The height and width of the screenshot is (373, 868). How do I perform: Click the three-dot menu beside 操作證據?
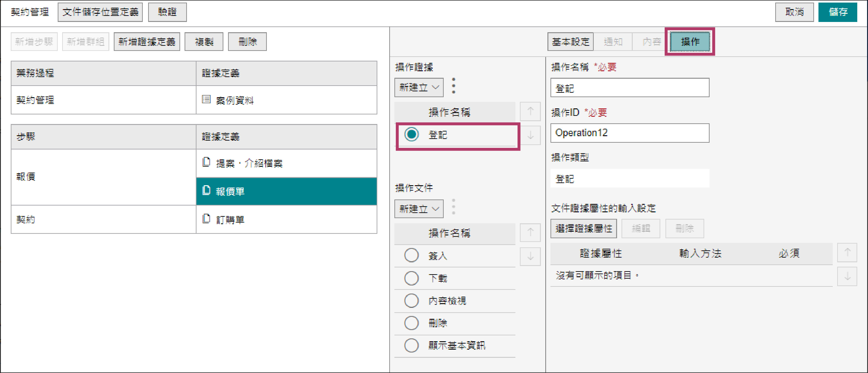tap(454, 86)
